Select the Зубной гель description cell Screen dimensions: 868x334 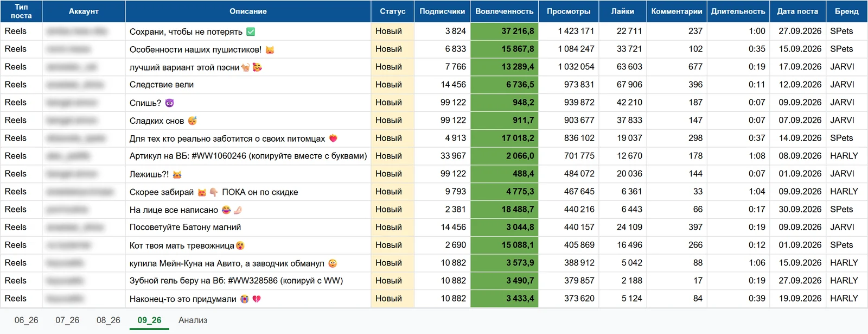[248, 281]
